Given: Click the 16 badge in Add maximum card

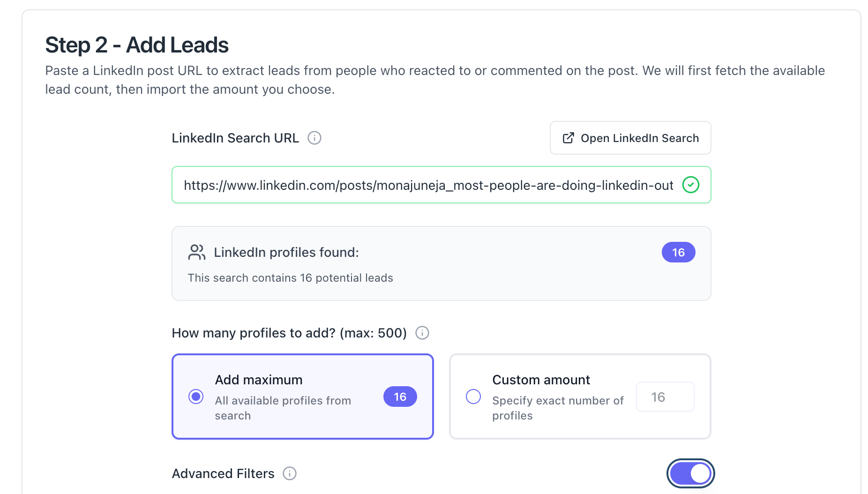Looking at the screenshot, I should [x=400, y=397].
